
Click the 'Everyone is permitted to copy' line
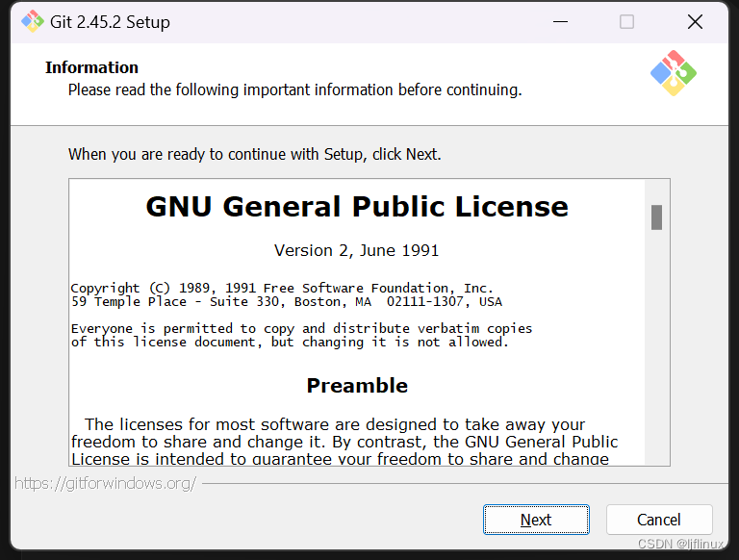pos(301,328)
